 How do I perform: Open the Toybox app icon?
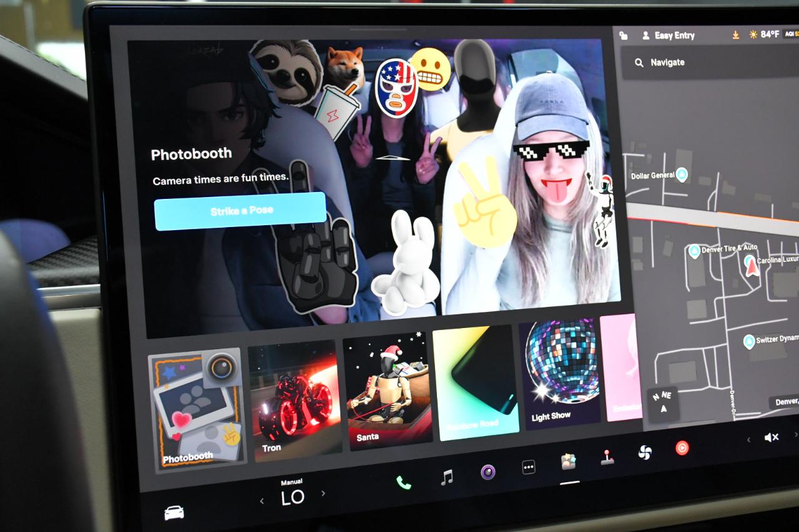[x=568, y=462]
